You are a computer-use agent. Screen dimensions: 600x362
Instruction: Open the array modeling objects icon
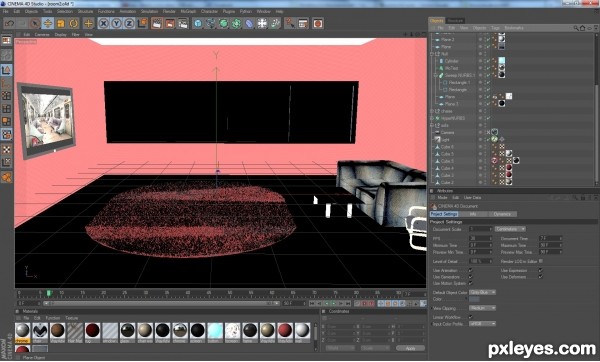click(x=236, y=24)
